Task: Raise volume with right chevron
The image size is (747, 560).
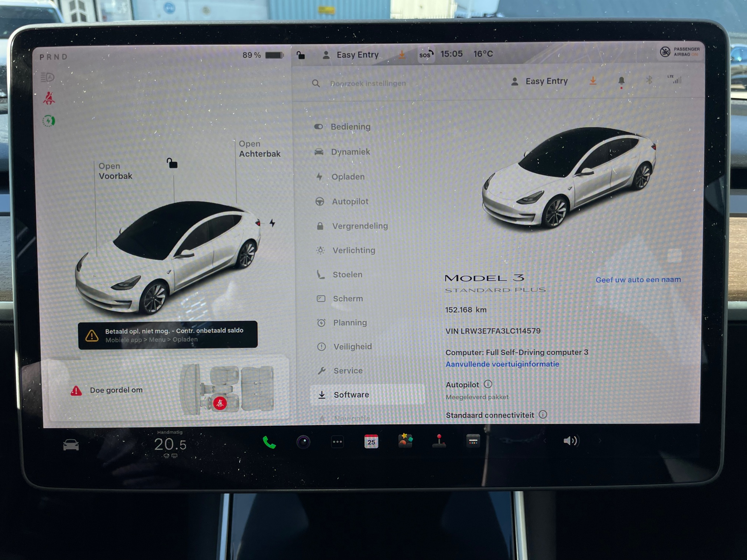Action: click(x=600, y=441)
